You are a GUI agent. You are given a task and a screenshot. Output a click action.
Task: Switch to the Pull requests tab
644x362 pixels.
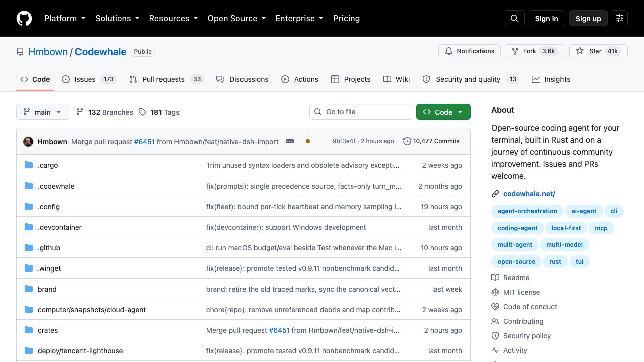[166, 79]
